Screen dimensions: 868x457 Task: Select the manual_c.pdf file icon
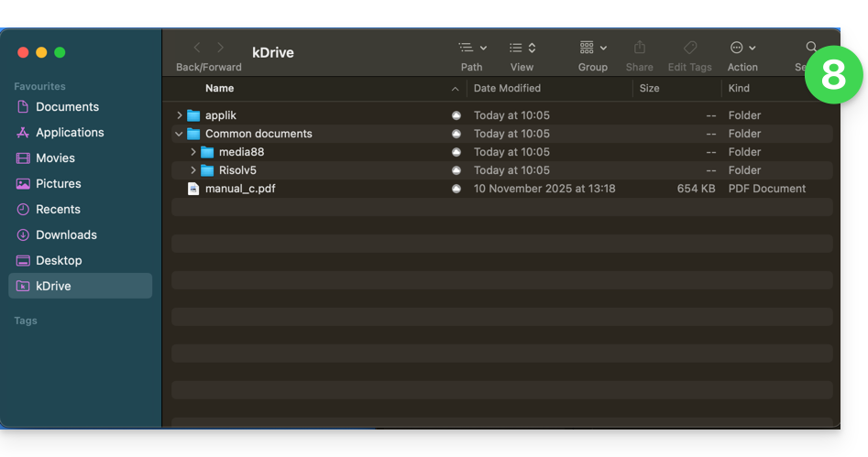(193, 189)
